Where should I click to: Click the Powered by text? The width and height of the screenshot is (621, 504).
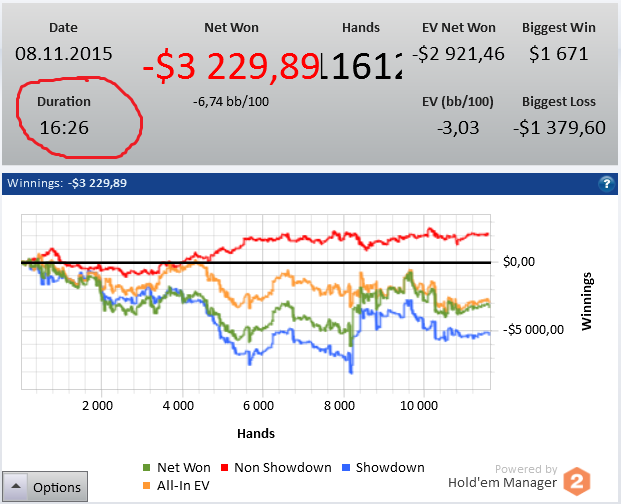click(x=526, y=469)
